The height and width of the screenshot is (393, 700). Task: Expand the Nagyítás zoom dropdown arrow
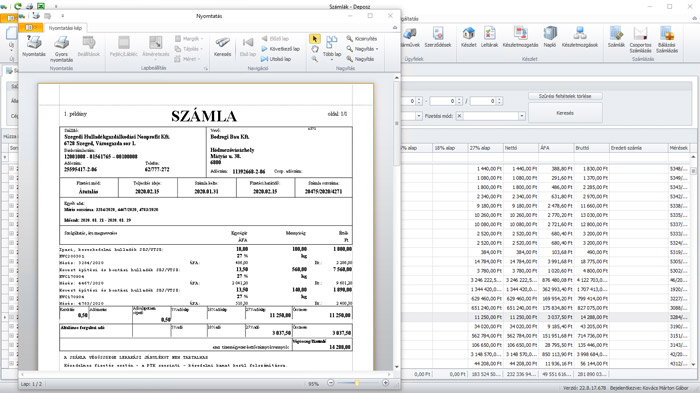coord(377,49)
